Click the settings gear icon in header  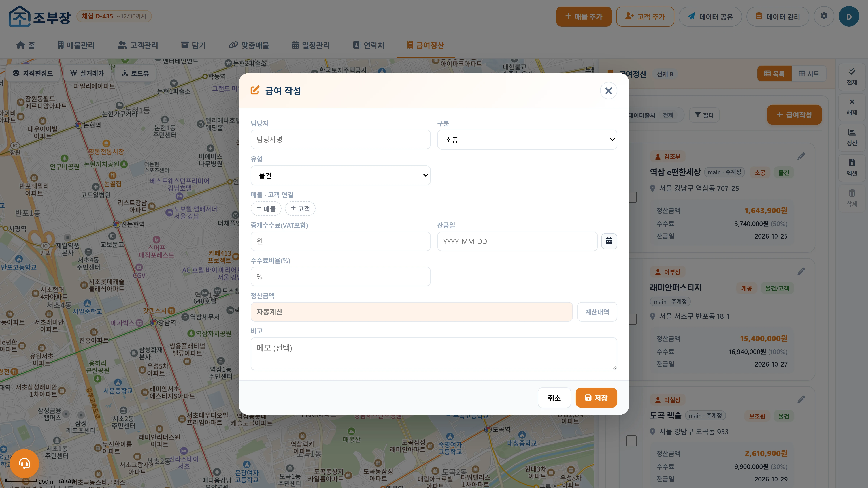pos(824,16)
